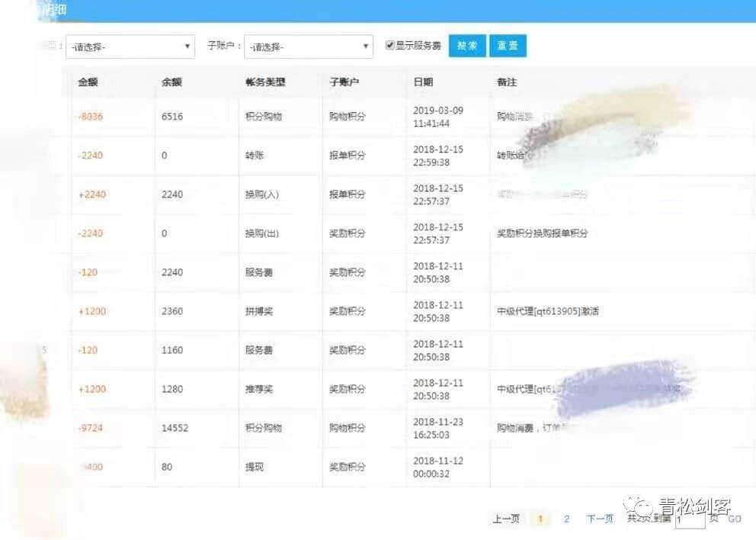Select the -8036 amount in first row
This screenshot has width=756, height=540.
[90, 117]
